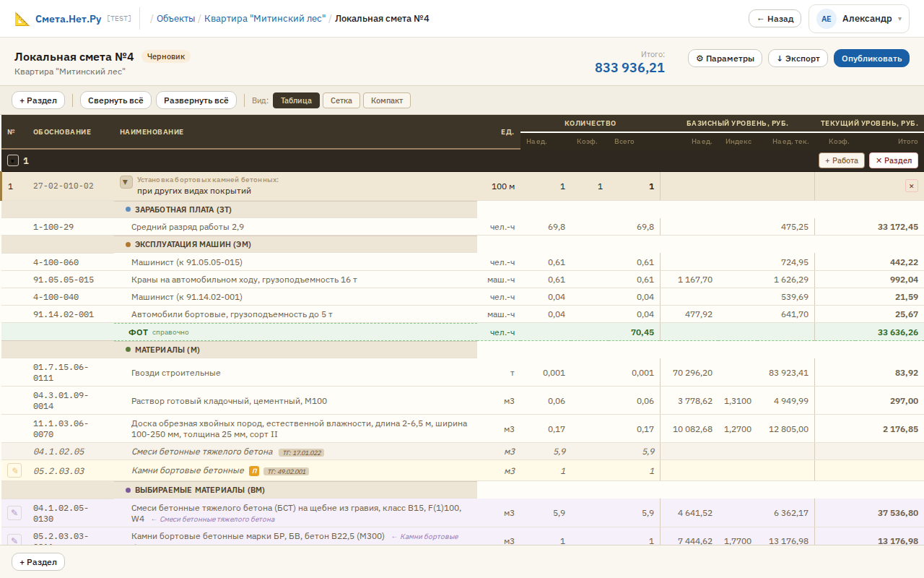Viewport: 924px width, 578px height.
Task: Click the orange П badge on Камни бортовые
Action: tap(254, 471)
